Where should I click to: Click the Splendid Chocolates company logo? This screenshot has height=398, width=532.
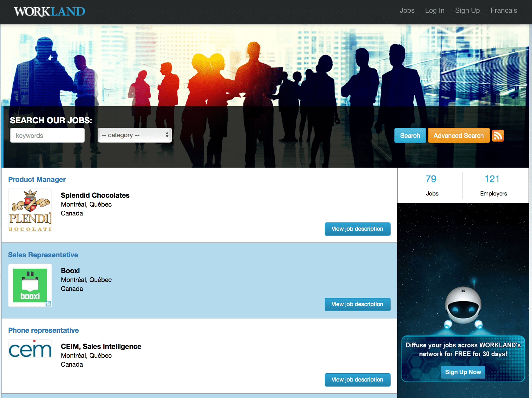[30, 210]
